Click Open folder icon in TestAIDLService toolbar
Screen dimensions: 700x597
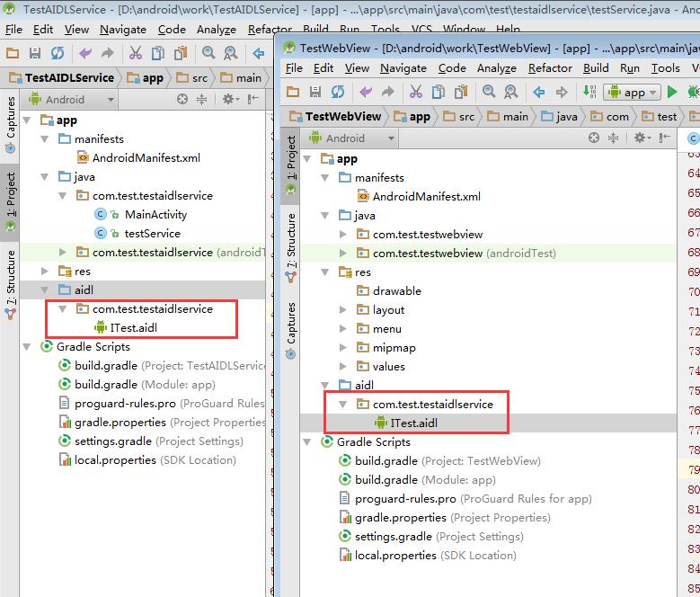pos(13,54)
